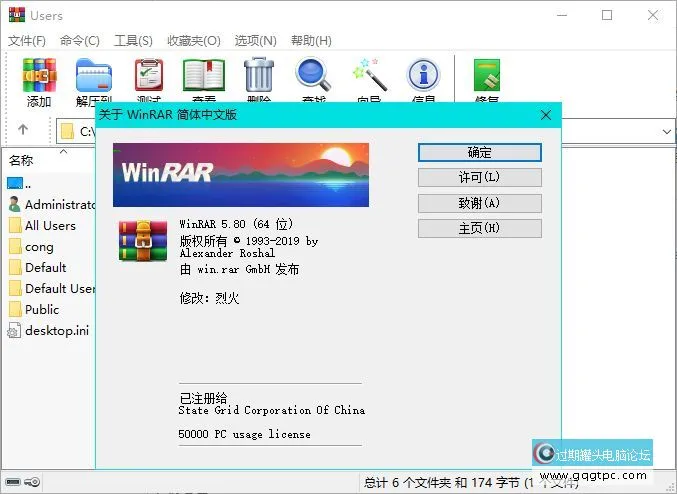The image size is (677, 494).
Task: Click the Home Page (主页) button
Action: pyautogui.click(x=480, y=228)
